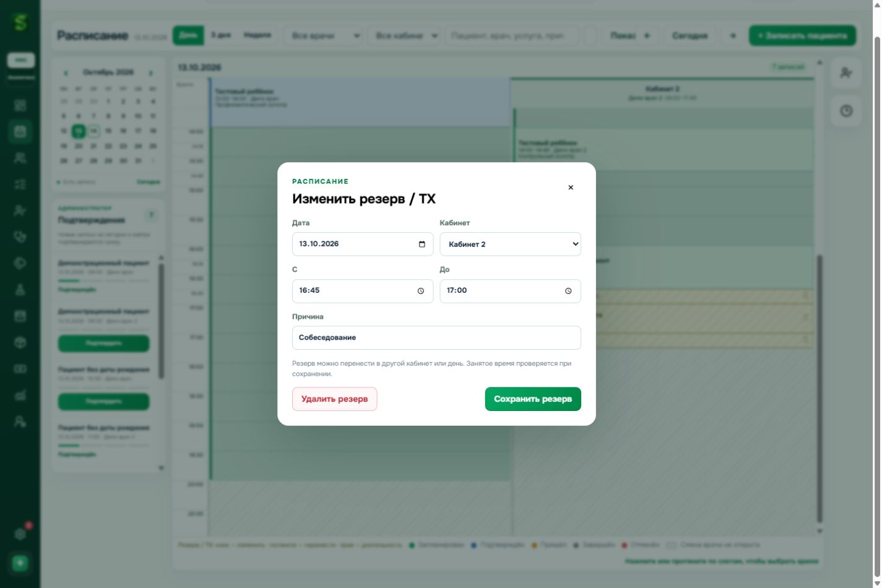Viewport: 882px width, 588px height.
Task: Click the green plus button in sidebar bottom
Action: coord(20,563)
